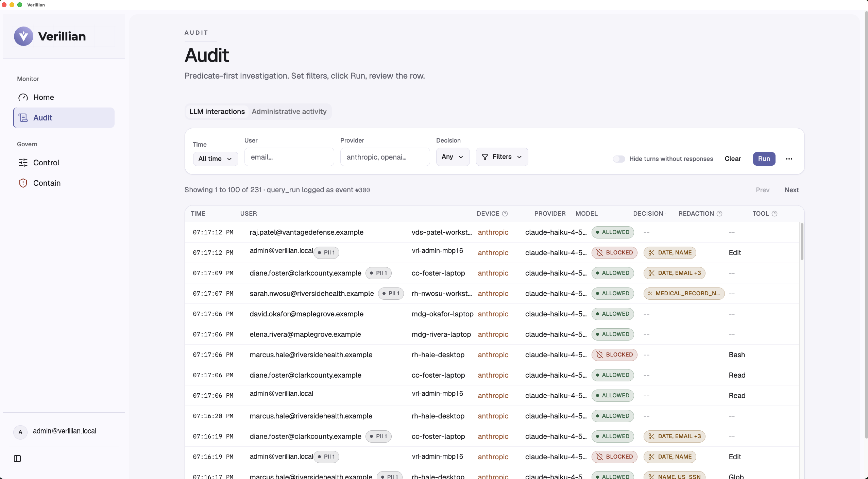The image size is (868, 479).
Task: Click PII 1 badge on 07:17:09 diane.foster row
Action: [378, 273]
